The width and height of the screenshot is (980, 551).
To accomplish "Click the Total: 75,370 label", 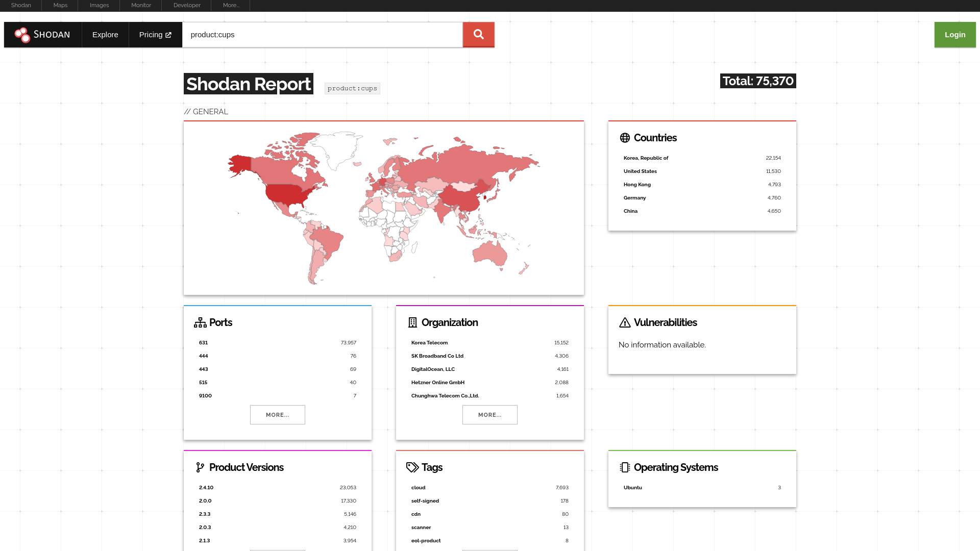I will tap(758, 81).
